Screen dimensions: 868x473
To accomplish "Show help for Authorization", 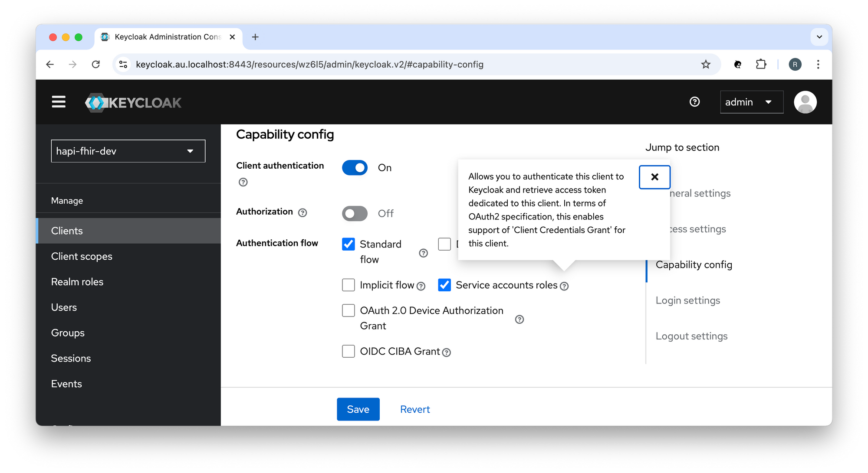I will tap(302, 212).
